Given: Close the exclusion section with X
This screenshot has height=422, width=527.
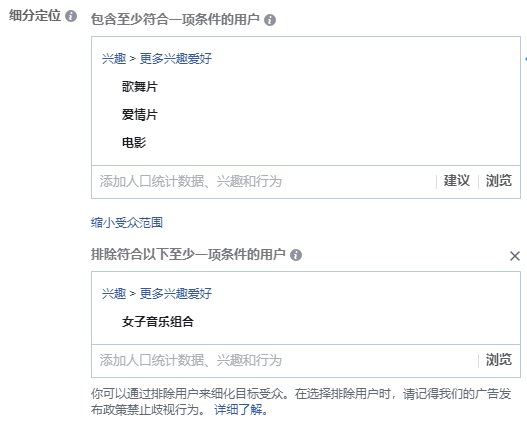Looking at the screenshot, I should click(x=515, y=256).
